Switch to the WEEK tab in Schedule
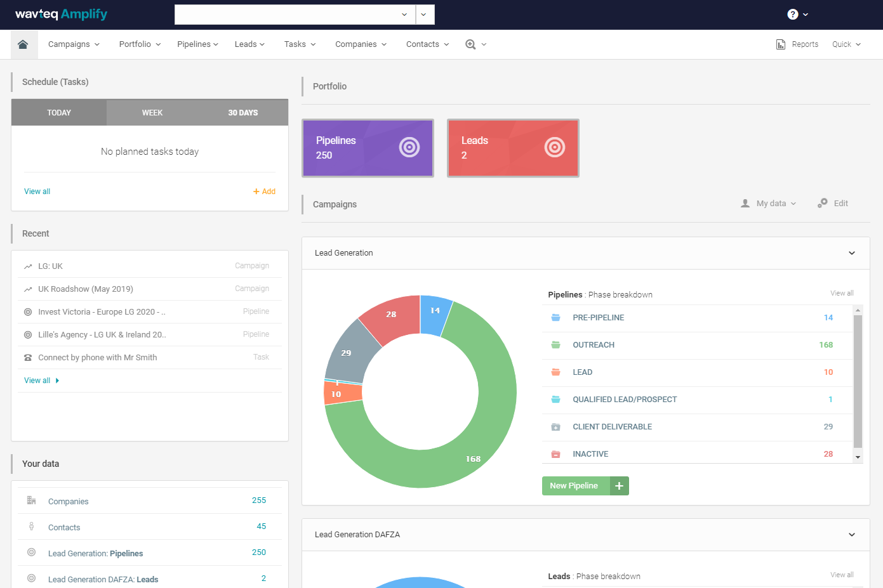 click(x=152, y=112)
